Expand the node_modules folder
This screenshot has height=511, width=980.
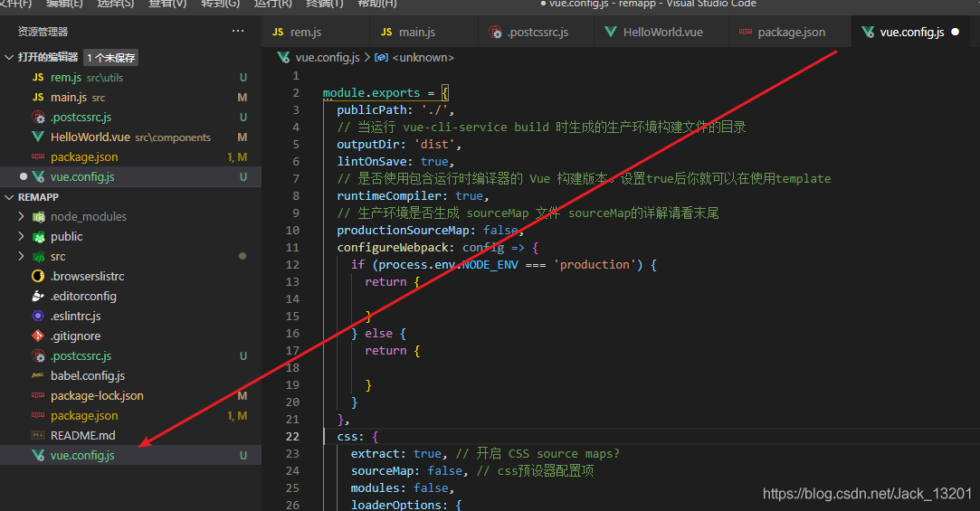(x=22, y=217)
